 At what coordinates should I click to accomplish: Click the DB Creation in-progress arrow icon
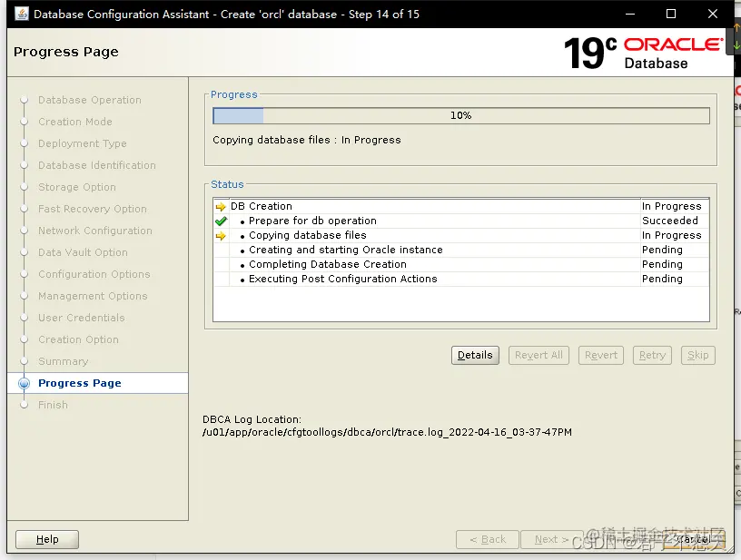[221, 207]
